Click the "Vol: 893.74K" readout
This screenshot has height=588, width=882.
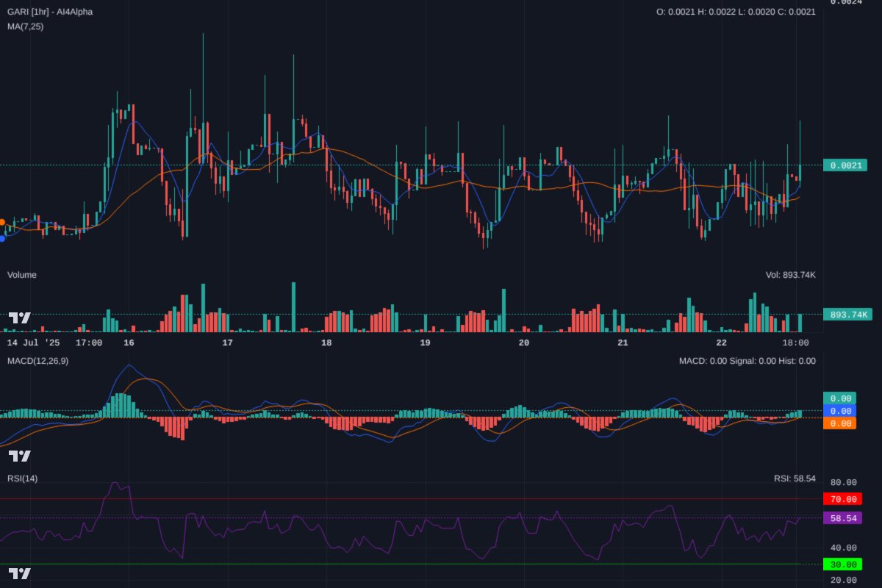coord(791,275)
